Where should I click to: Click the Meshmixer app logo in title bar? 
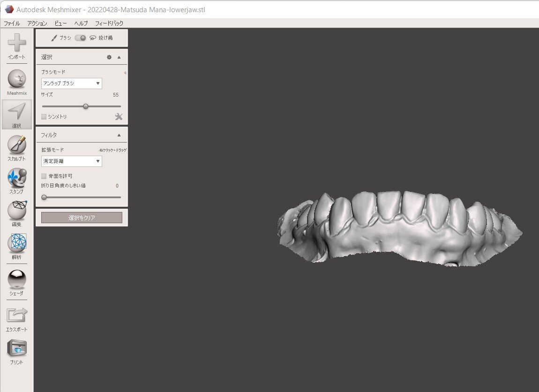(x=9, y=9)
